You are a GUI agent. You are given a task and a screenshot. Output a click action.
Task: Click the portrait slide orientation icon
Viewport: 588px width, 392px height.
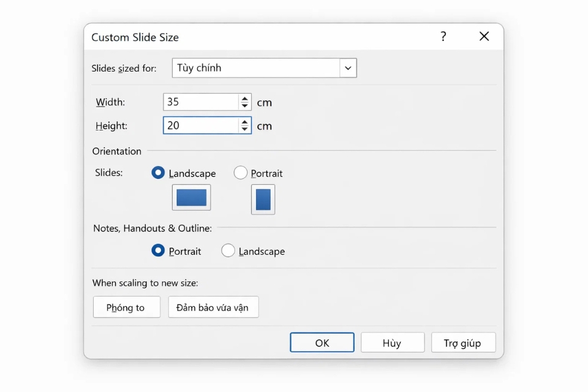tap(263, 200)
